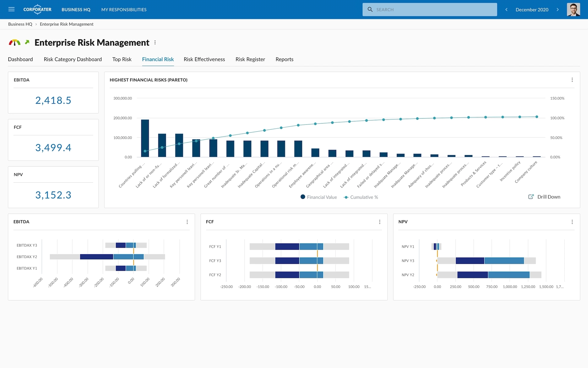Switch to Top Risk tab

[x=122, y=59]
